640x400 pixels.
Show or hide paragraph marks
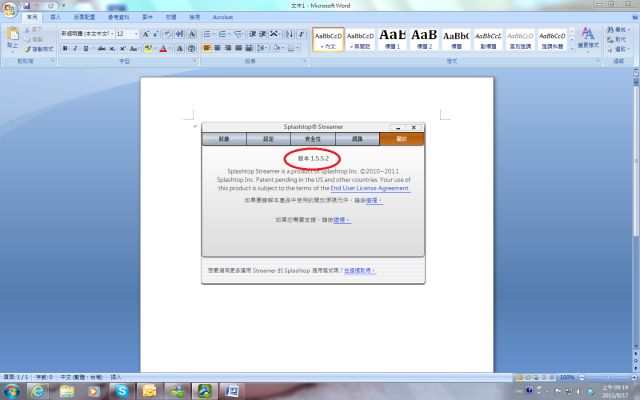[301, 34]
